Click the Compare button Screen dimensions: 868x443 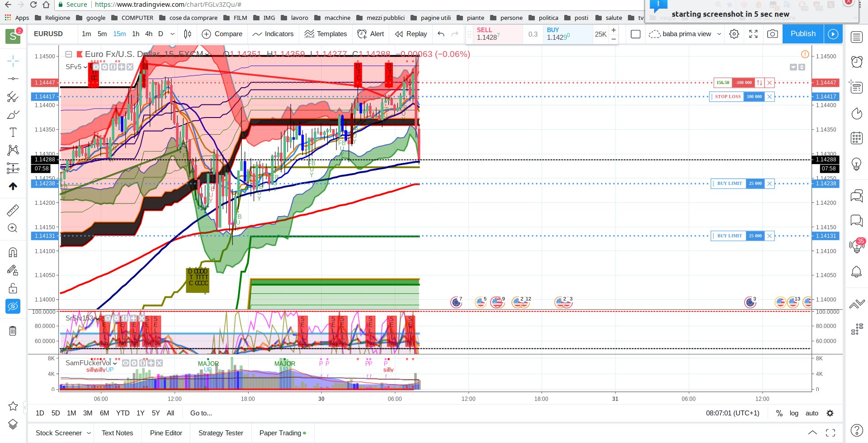pos(222,34)
